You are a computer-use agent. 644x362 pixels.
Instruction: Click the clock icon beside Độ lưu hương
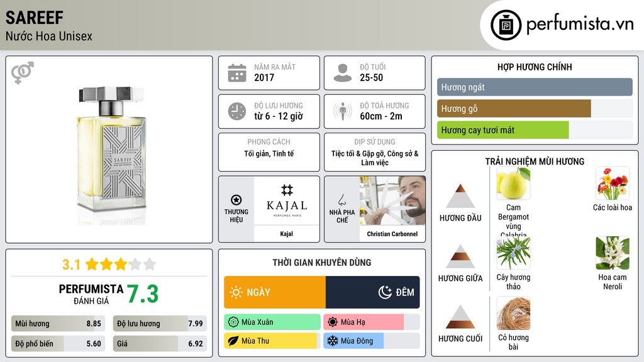(x=237, y=111)
